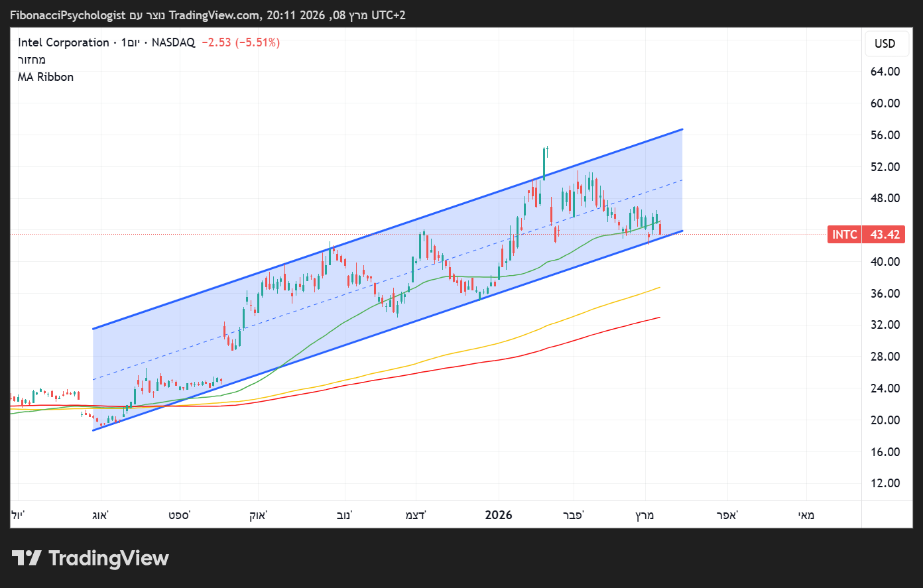Click the אפר' month on time axis
This screenshot has height=588, width=923.
[x=727, y=515]
